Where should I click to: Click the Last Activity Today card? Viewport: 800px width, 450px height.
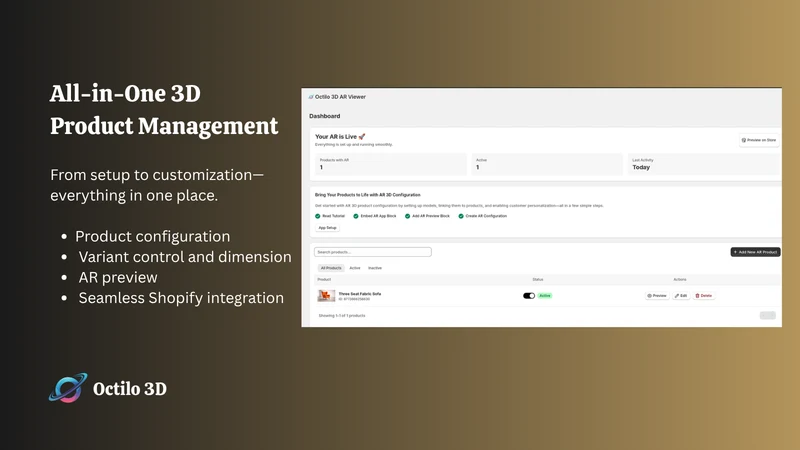[x=704, y=164]
